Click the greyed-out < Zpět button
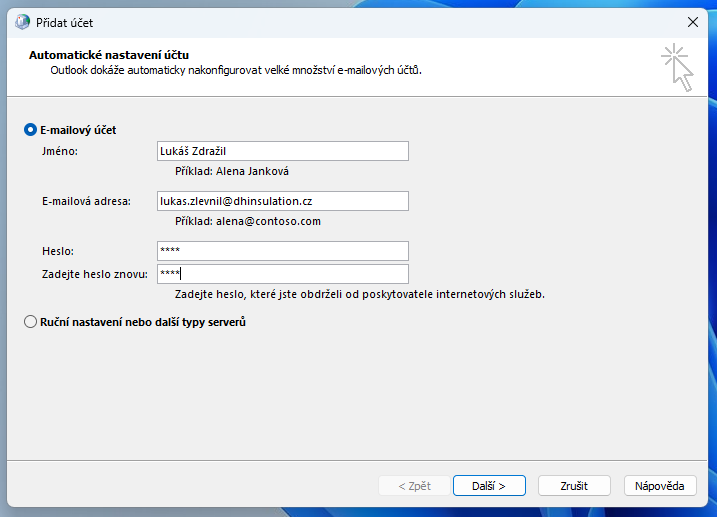 (414, 486)
